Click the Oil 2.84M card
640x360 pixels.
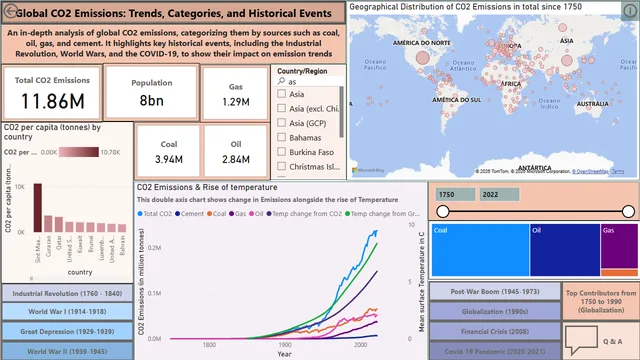236,151
